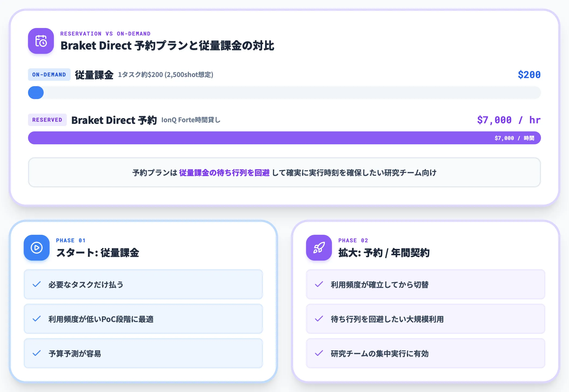The image size is (569, 392).
Task: Click the 従量課金 row title
Action: tap(94, 75)
